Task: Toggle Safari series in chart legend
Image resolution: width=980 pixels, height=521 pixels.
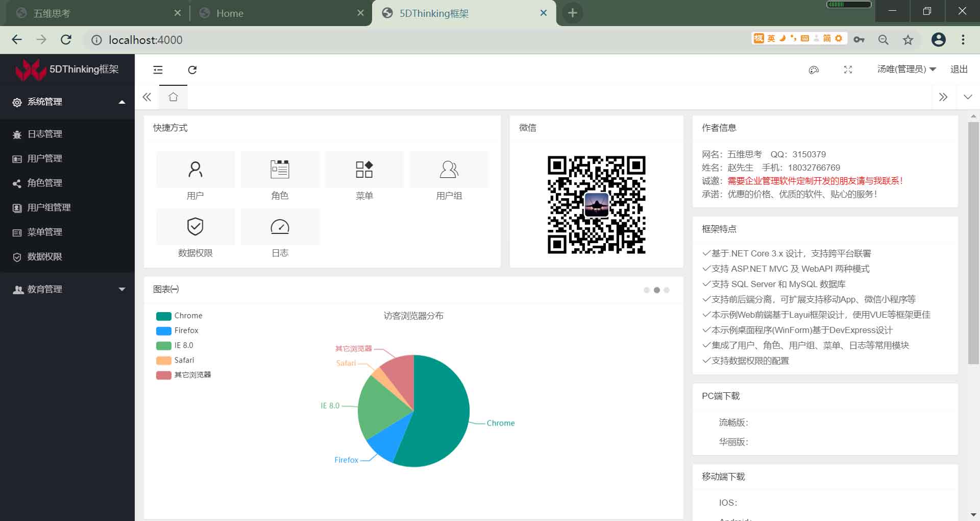Action: click(175, 360)
